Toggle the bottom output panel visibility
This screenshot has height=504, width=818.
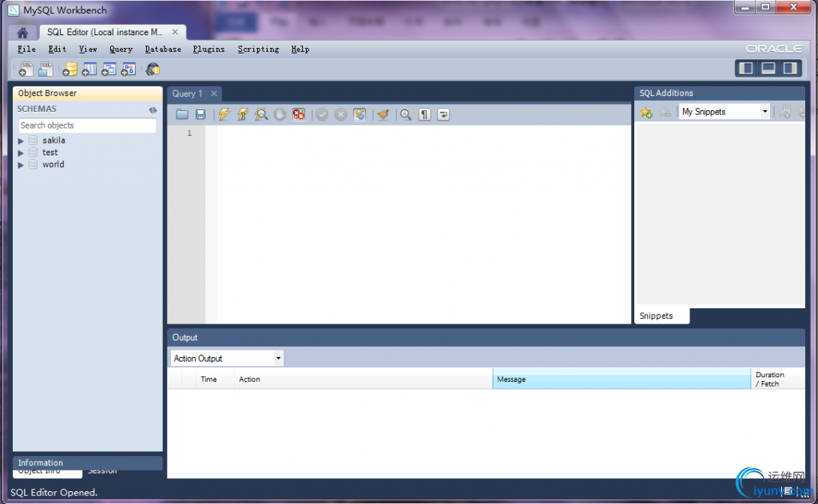[768, 69]
